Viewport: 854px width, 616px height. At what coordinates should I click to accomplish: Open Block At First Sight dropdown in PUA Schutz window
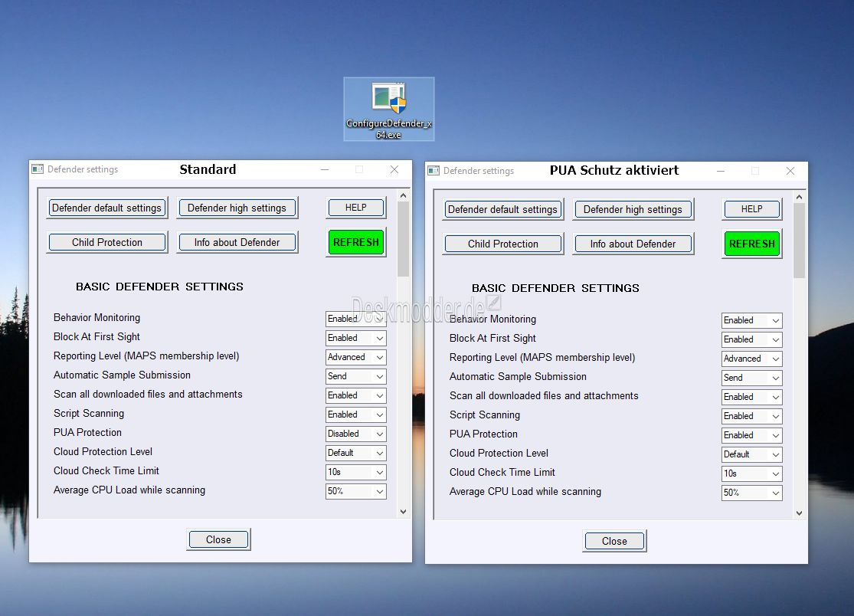(x=751, y=340)
